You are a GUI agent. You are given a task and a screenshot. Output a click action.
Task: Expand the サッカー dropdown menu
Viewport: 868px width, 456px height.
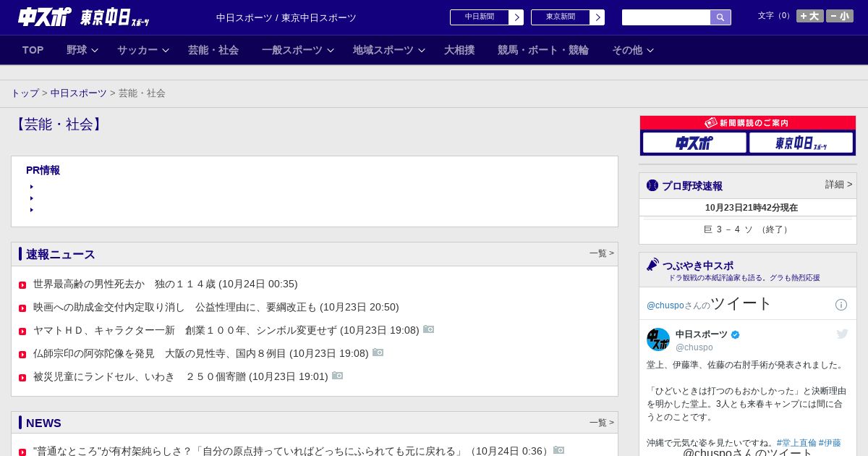tap(143, 50)
